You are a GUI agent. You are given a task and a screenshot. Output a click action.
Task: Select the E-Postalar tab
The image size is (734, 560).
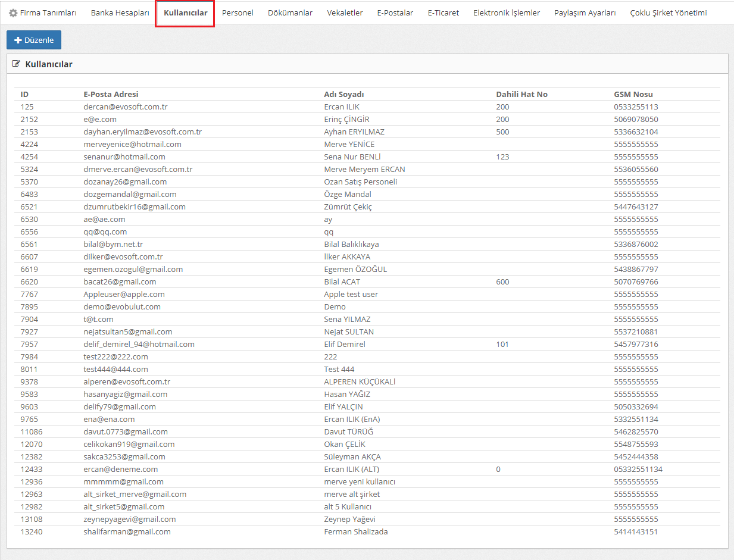point(395,12)
